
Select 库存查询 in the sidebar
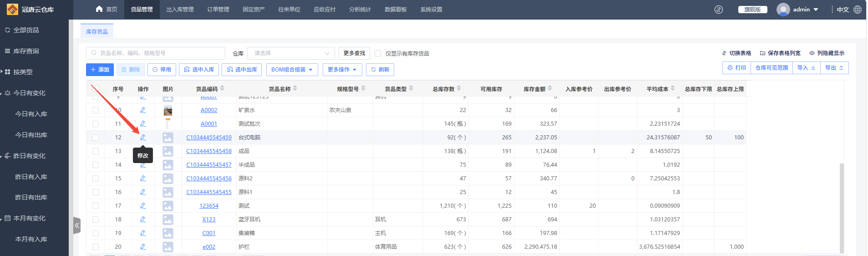click(26, 51)
